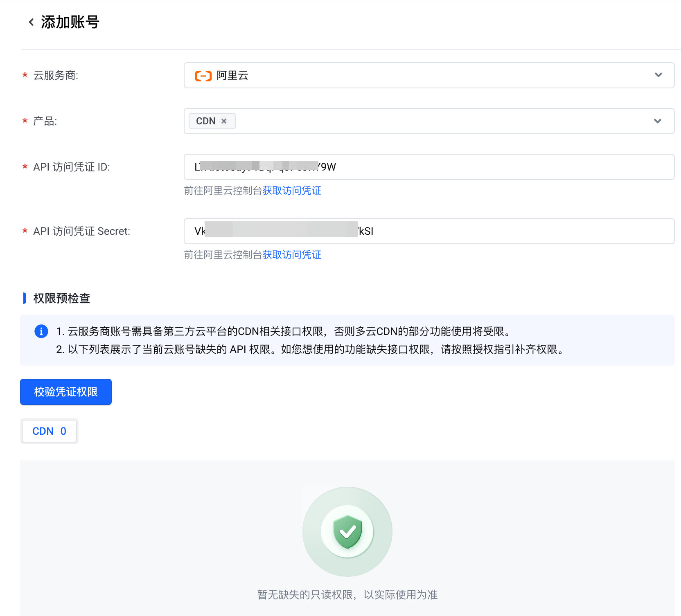Open 获取访问凭证 link under the ID field
681x616 pixels.
292,191
